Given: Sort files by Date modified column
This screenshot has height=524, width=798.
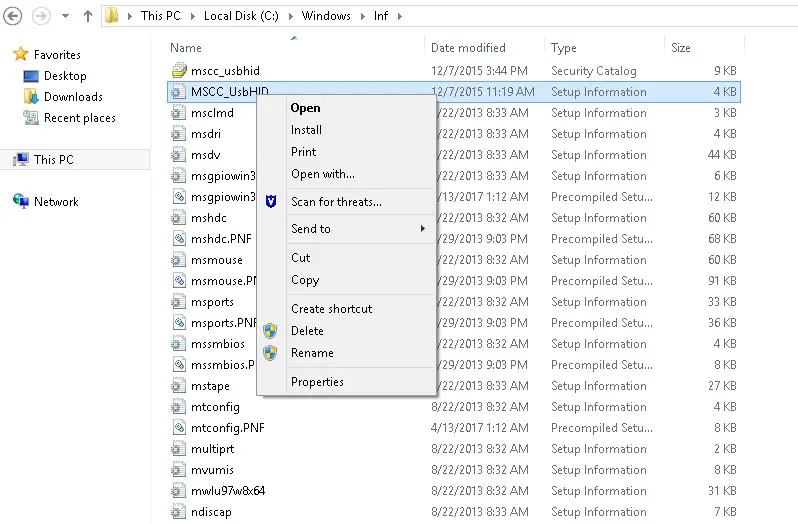Looking at the screenshot, I should point(468,48).
